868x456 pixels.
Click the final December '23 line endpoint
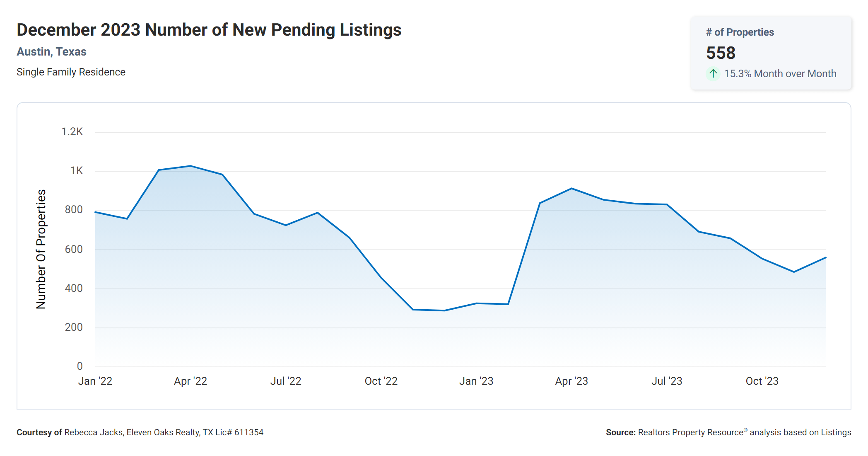point(825,258)
